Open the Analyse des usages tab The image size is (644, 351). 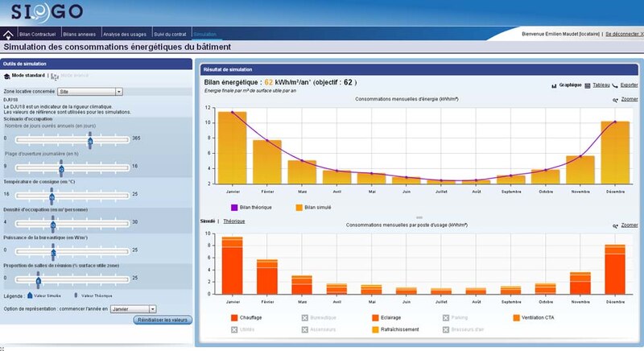[125, 35]
